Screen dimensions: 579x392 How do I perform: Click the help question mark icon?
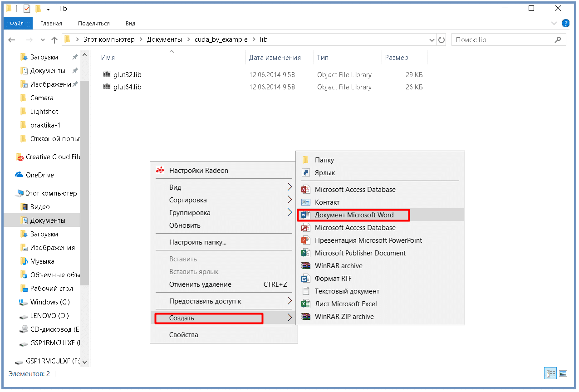click(x=565, y=23)
